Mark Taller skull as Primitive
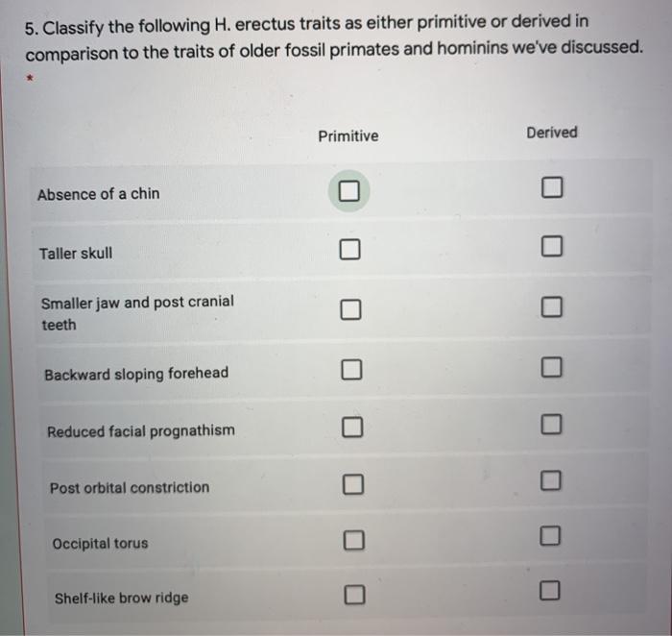The width and height of the screenshot is (672, 636). pos(349,249)
